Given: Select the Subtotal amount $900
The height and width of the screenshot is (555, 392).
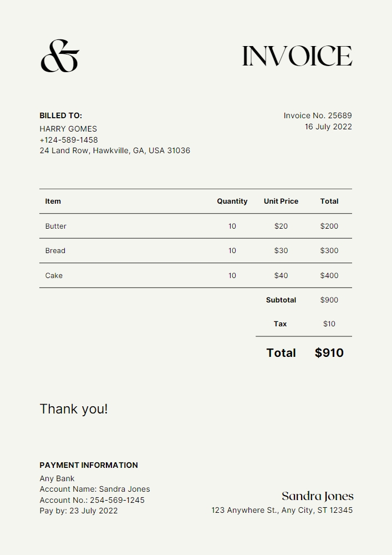Looking at the screenshot, I should [329, 300].
